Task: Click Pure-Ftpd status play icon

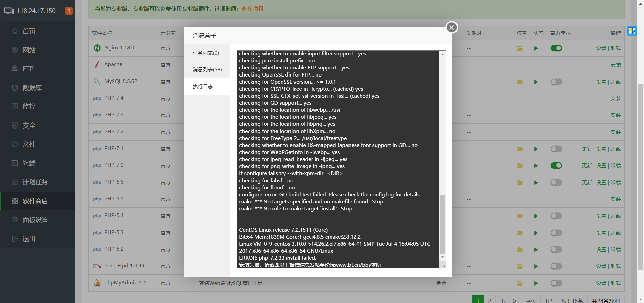Action: (536, 266)
